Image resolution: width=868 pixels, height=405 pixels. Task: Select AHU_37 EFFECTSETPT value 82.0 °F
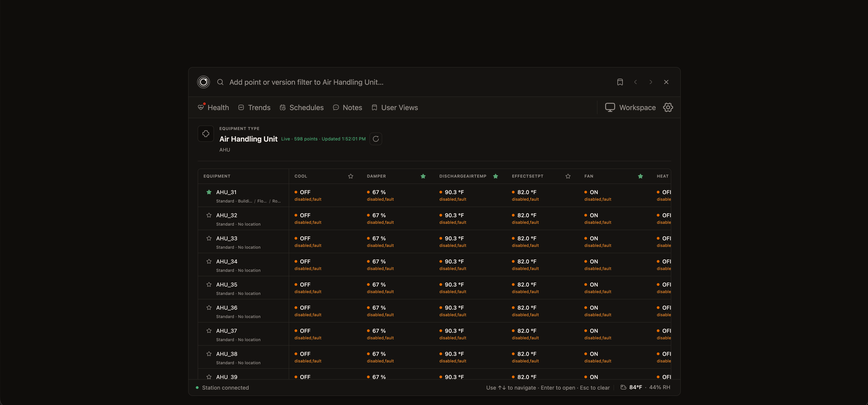coord(527,331)
